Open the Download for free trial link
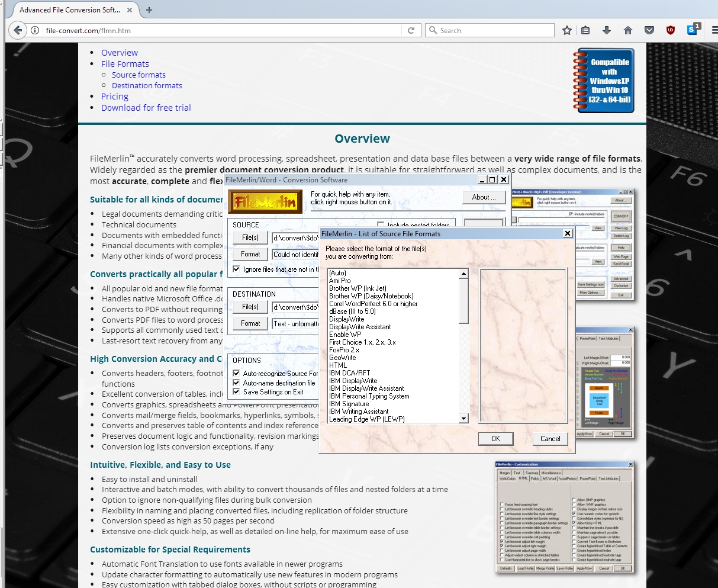718x588 pixels. pyautogui.click(x=146, y=108)
